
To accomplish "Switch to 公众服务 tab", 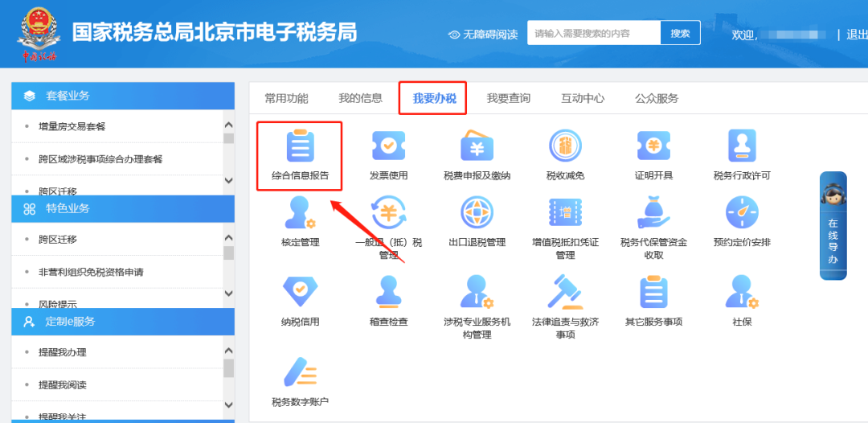I will [657, 99].
